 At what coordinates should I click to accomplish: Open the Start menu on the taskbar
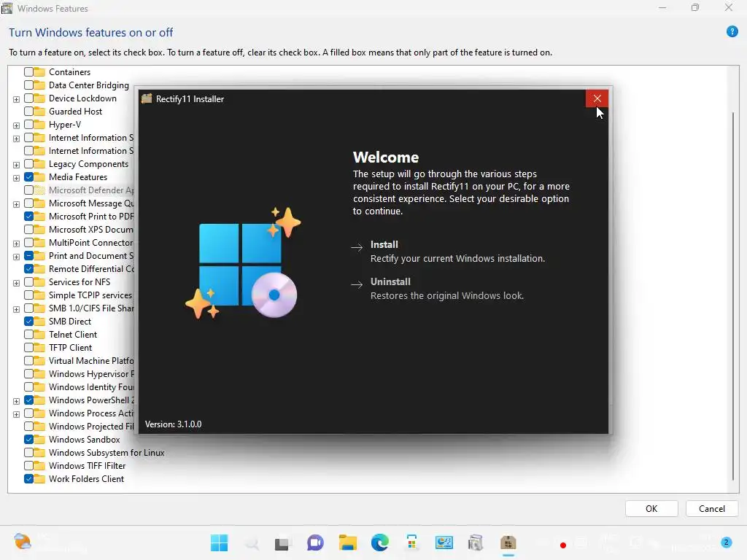[x=219, y=542]
